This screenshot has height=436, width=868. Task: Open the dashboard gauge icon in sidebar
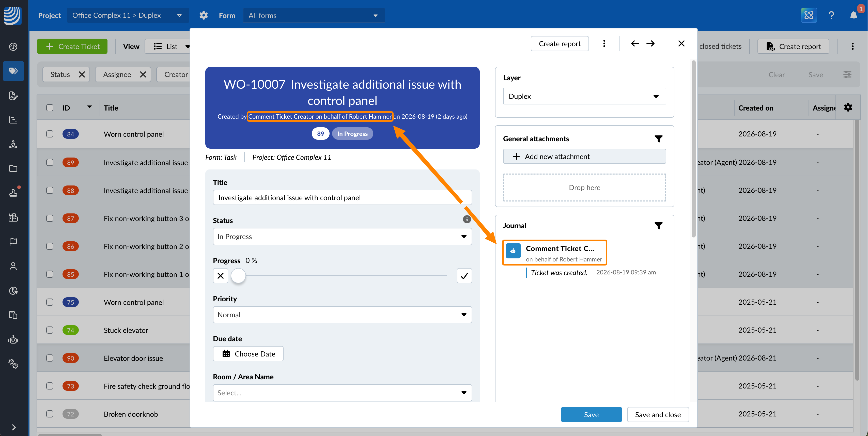click(13, 46)
